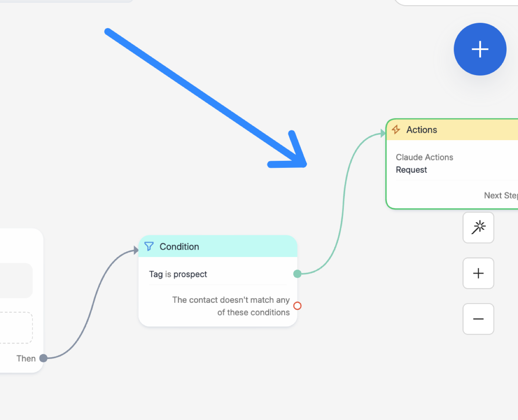The height and width of the screenshot is (420, 518).
Task: Click the lightning bolt Actions icon
Action: 396,129
